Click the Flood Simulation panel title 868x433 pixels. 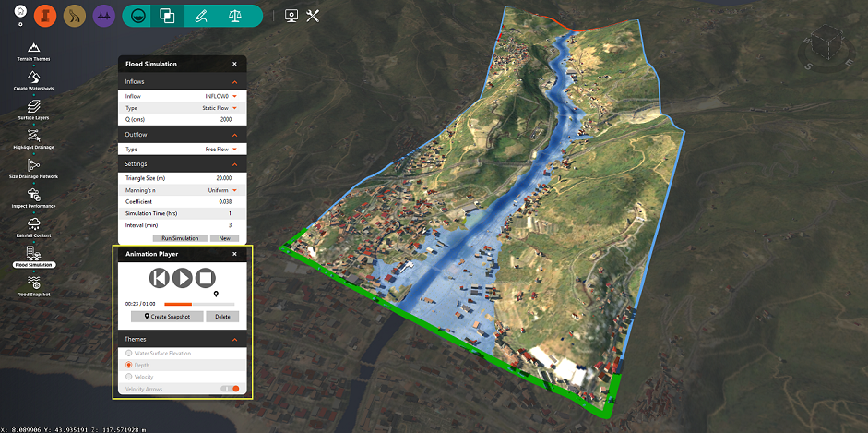coord(151,65)
